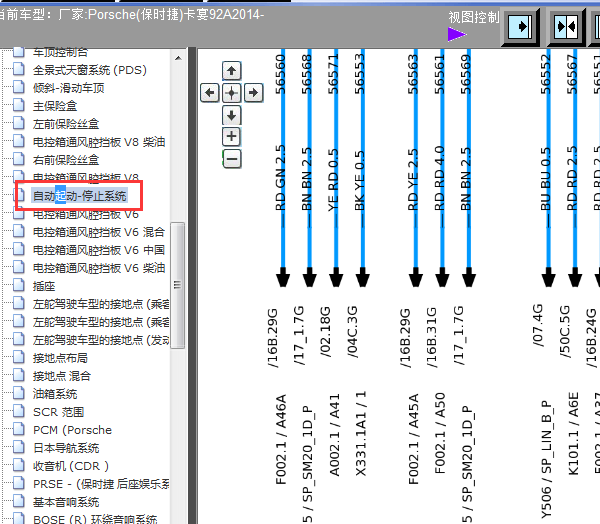This screenshot has height=524, width=600.
Task: Click the document icon beside 油箱系统
Action: coord(18,393)
